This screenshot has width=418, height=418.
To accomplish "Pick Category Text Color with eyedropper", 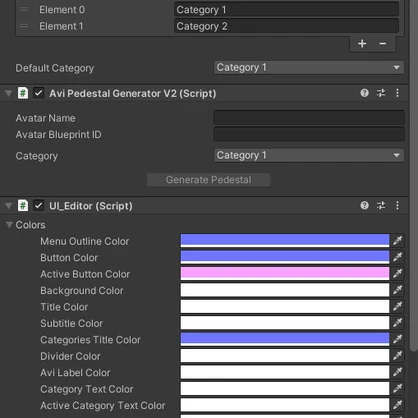I will pyautogui.click(x=397, y=388).
